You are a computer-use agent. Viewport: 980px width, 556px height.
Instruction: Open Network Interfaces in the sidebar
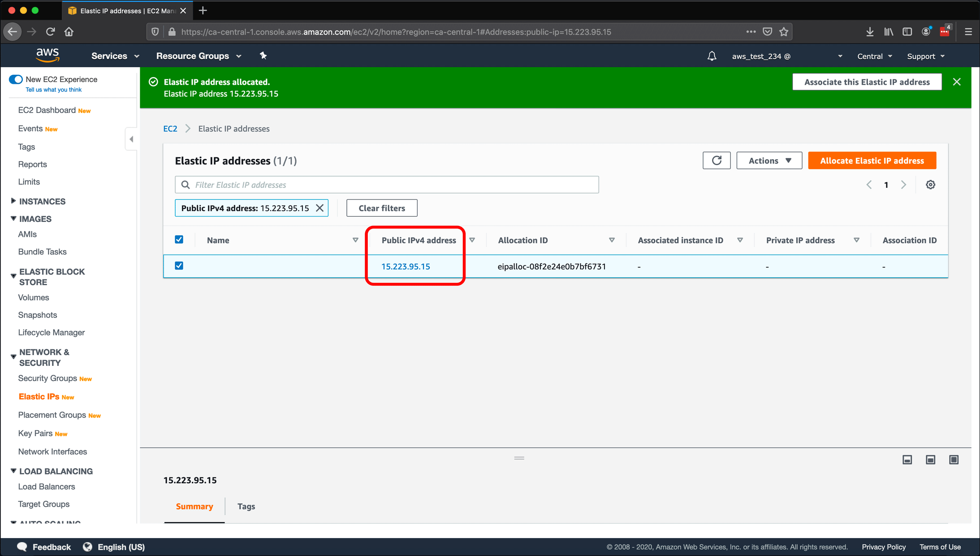pos(52,452)
